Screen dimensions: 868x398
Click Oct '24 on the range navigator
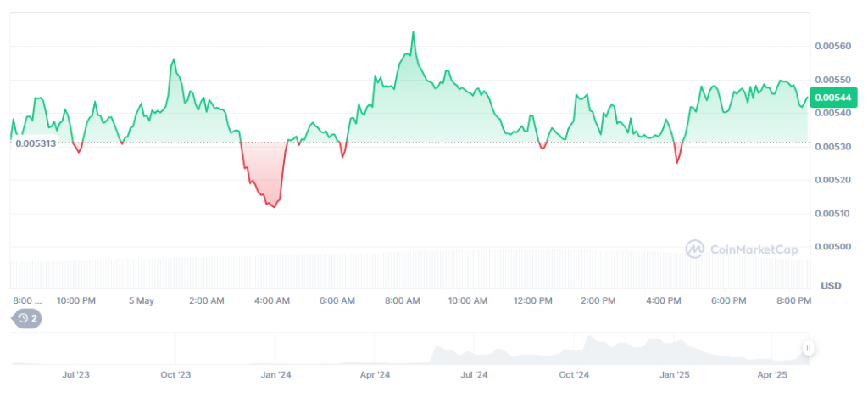[574, 373]
